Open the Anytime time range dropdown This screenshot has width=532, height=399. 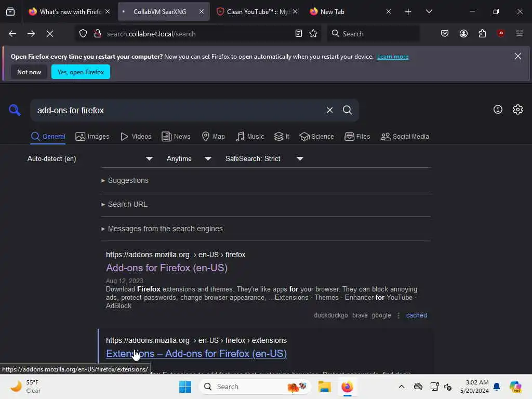point(189,159)
